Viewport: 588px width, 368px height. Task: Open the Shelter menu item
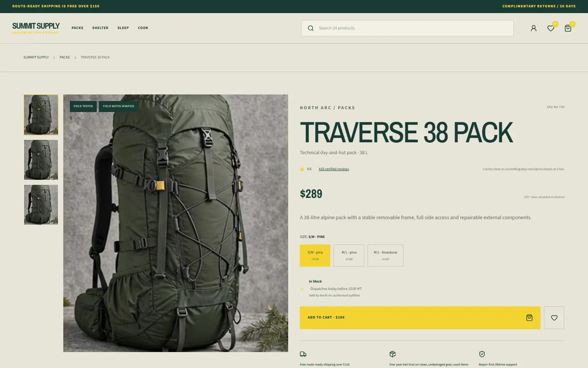(100, 28)
